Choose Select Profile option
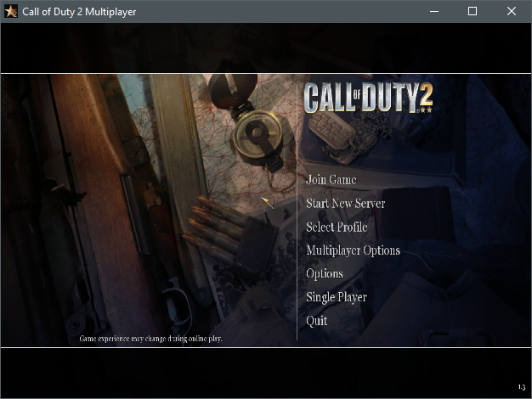This screenshot has width=532, height=399. pos(337,227)
